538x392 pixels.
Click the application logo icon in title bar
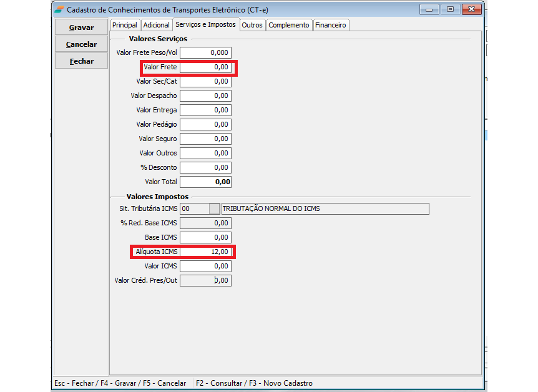pyautogui.click(x=59, y=9)
